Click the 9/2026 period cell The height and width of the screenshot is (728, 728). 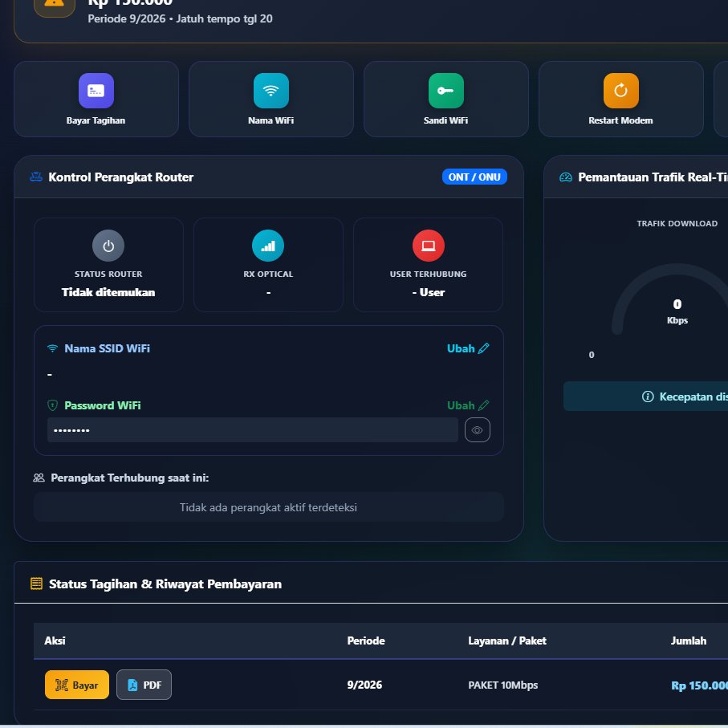tap(364, 685)
